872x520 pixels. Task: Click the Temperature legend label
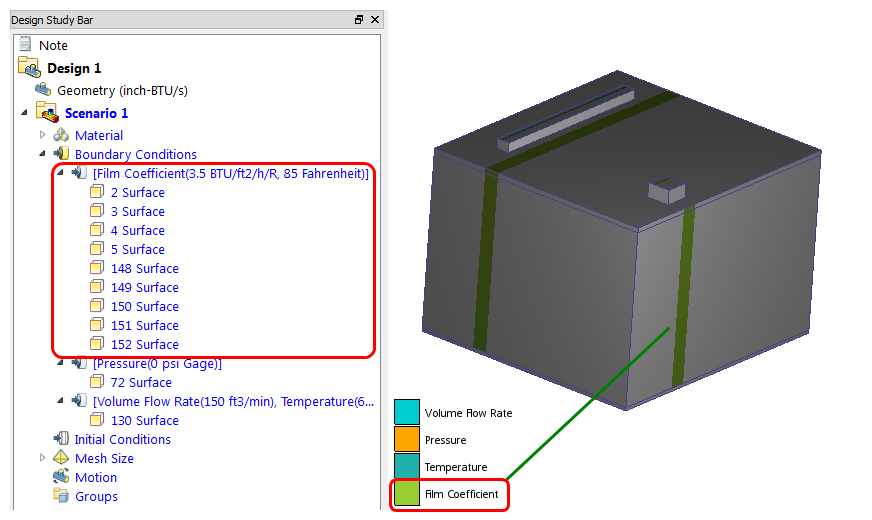coord(456,467)
